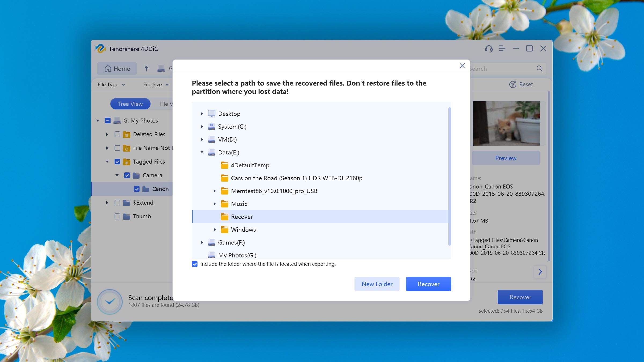Expand the Games(F:) node
Image resolution: width=644 pixels, height=362 pixels.
pyautogui.click(x=202, y=242)
